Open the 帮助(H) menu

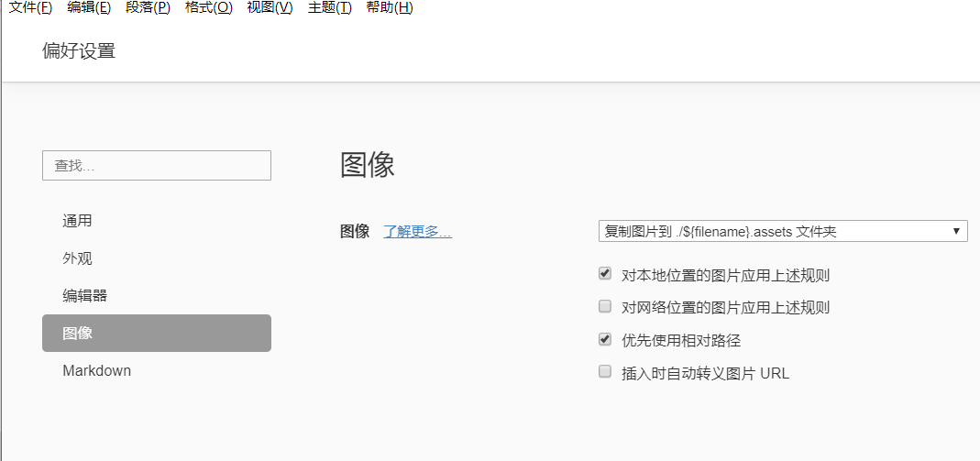[x=390, y=7]
